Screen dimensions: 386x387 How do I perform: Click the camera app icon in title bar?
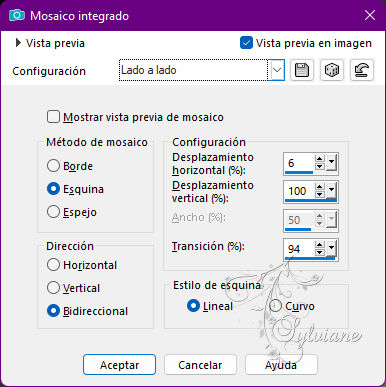[17, 15]
